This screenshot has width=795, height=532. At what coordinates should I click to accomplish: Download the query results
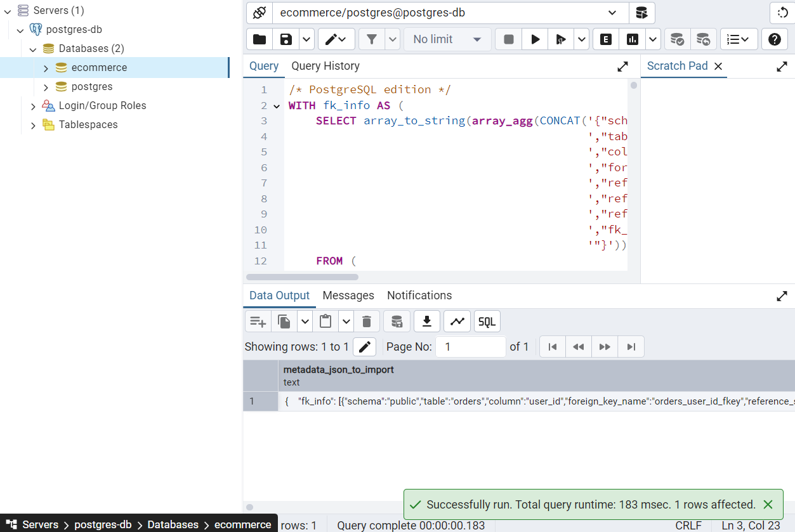tap(426, 321)
